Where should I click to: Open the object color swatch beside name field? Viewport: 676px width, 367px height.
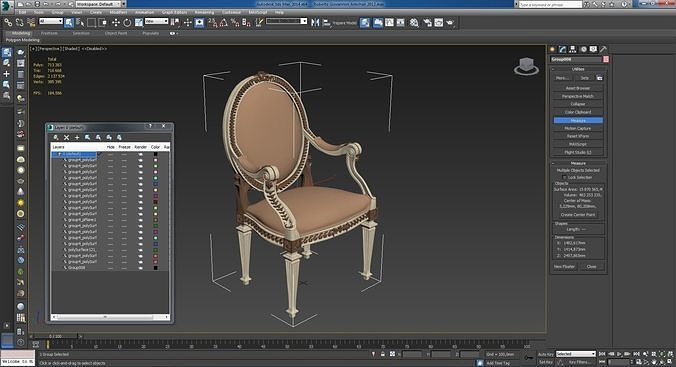pyautogui.click(x=606, y=59)
